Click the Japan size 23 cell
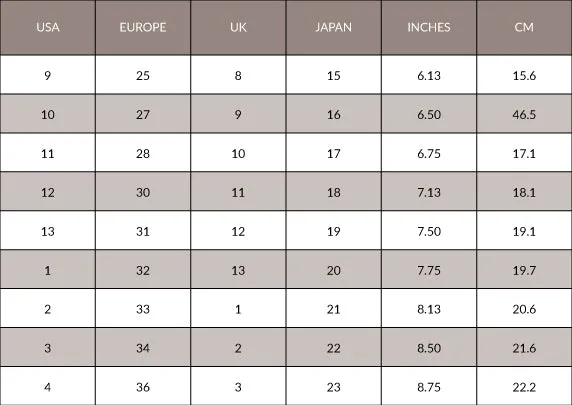 pyautogui.click(x=334, y=387)
